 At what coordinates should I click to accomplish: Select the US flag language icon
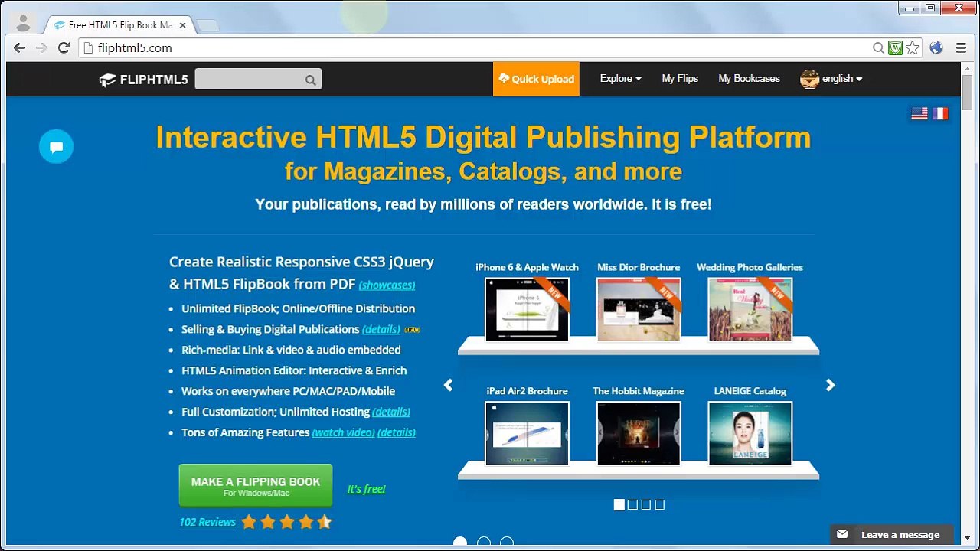[x=920, y=113]
